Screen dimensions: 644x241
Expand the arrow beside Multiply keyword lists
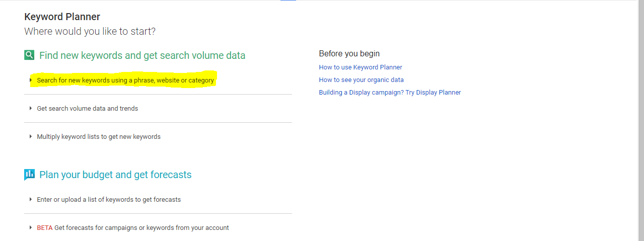[x=31, y=137]
